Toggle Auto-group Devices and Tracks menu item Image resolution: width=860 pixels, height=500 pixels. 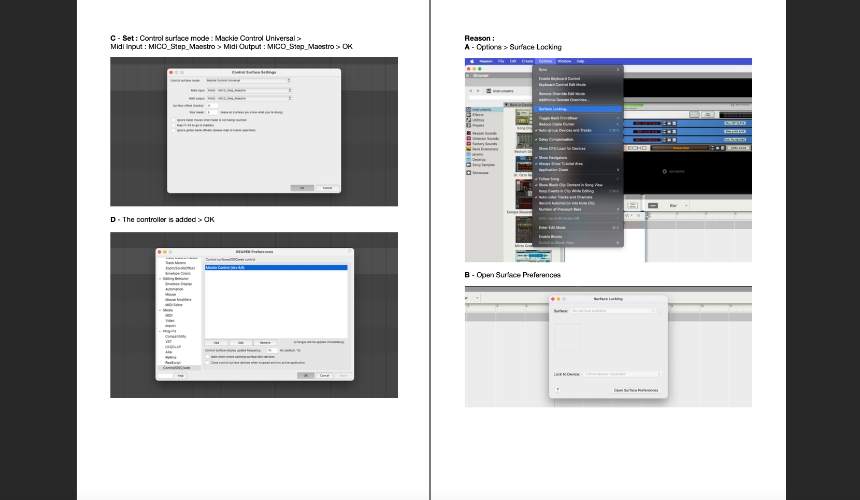pyautogui.click(x=578, y=130)
